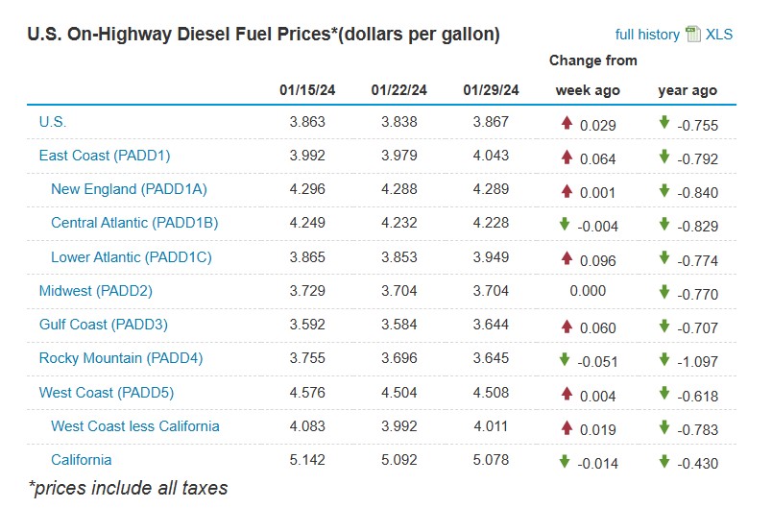Click the red up arrow for Gulf Coast
This screenshot has height=532, width=772.
[567, 326]
